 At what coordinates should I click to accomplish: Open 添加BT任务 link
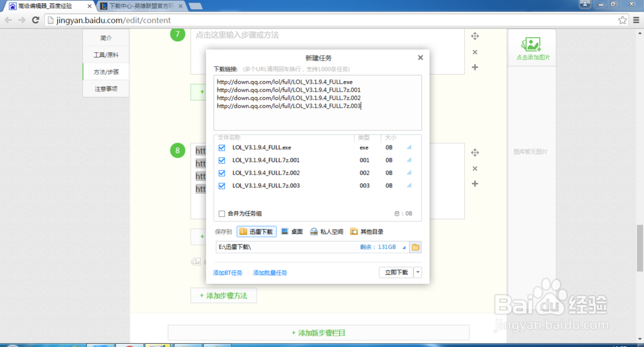click(x=227, y=273)
